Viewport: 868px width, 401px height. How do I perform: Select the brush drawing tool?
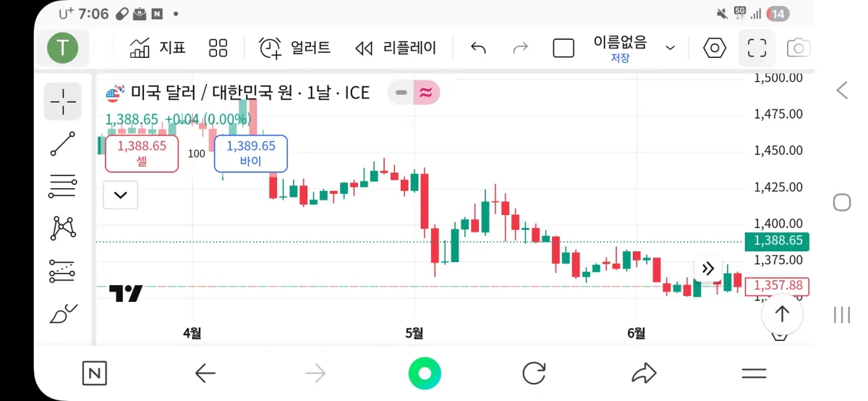tap(63, 313)
